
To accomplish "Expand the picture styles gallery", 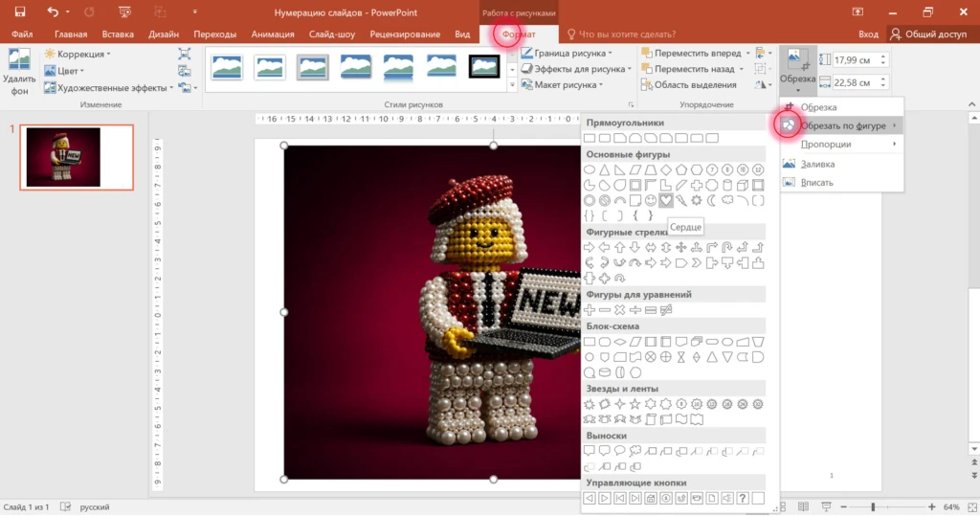I will coord(512,84).
